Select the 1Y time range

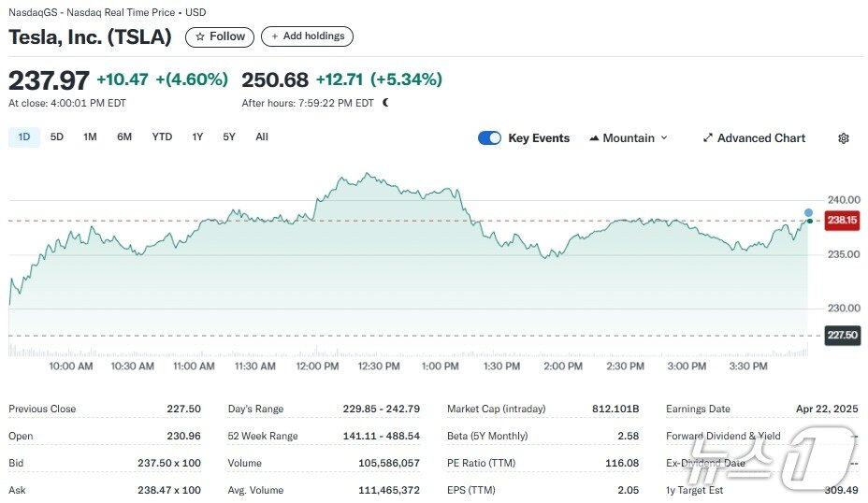click(197, 137)
